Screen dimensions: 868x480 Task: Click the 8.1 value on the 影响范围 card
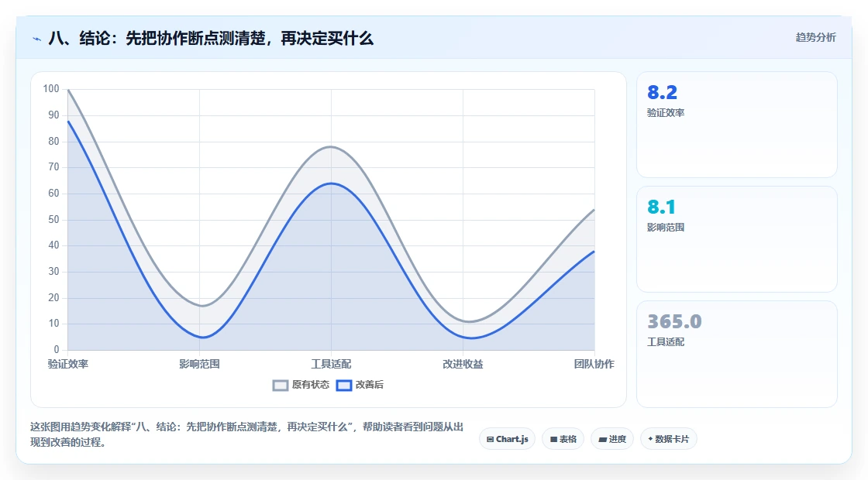coord(661,207)
